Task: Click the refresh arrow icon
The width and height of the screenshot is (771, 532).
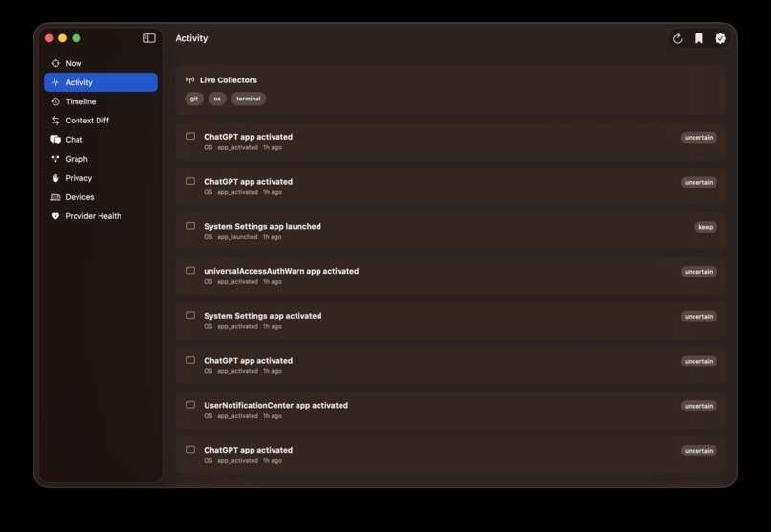Action: pos(677,38)
